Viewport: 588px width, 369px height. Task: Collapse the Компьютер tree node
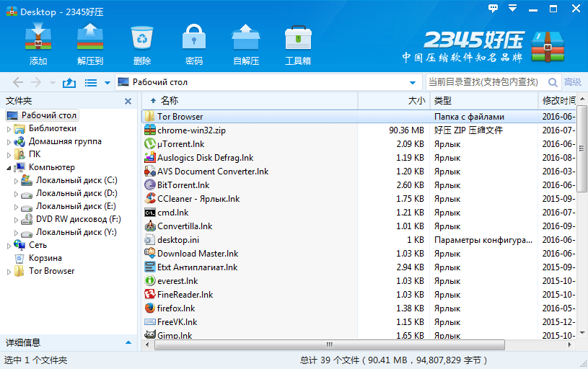9,168
